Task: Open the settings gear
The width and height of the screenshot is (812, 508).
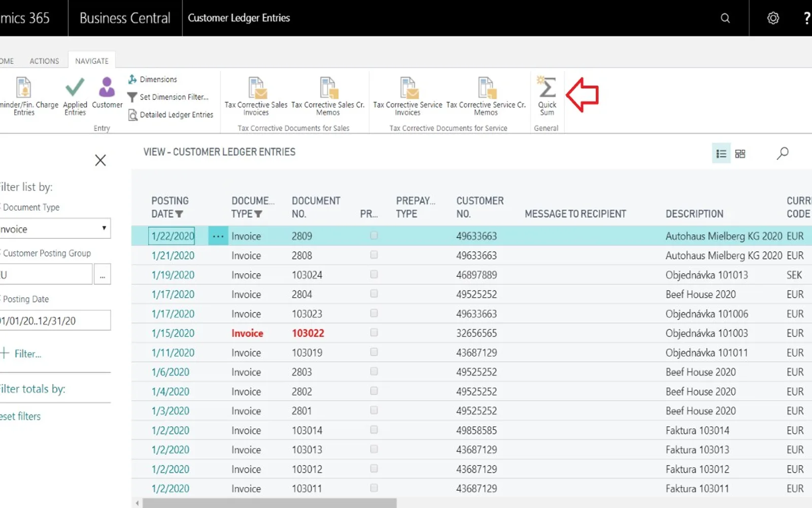Action: pos(773,18)
